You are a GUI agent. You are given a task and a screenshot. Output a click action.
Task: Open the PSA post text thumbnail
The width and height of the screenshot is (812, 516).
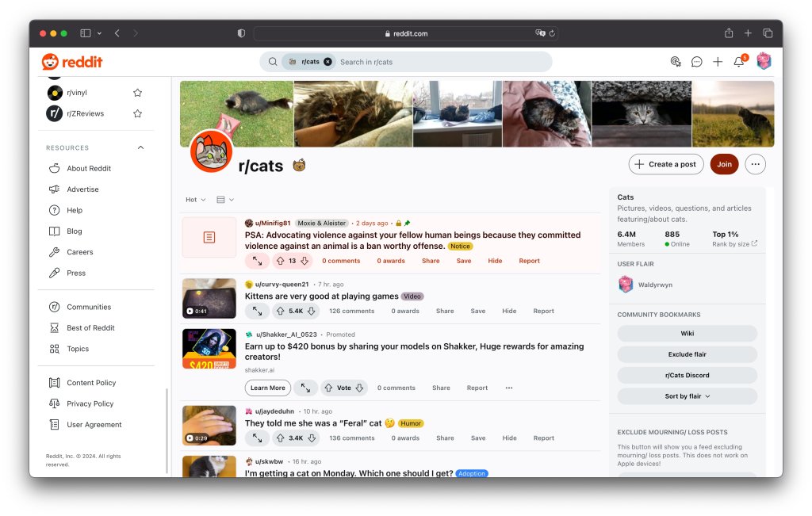coord(209,237)
